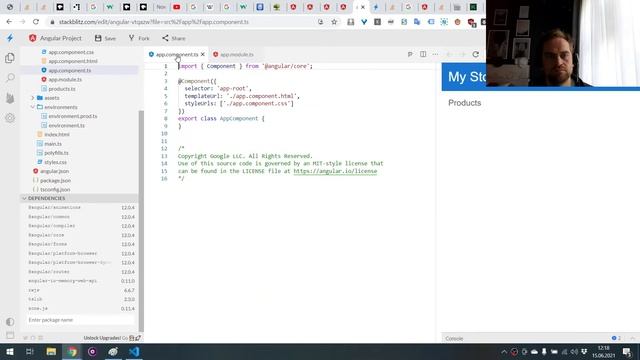
Task: Click the Unlock Upgrades link
Action: click(x=102, y=338)
